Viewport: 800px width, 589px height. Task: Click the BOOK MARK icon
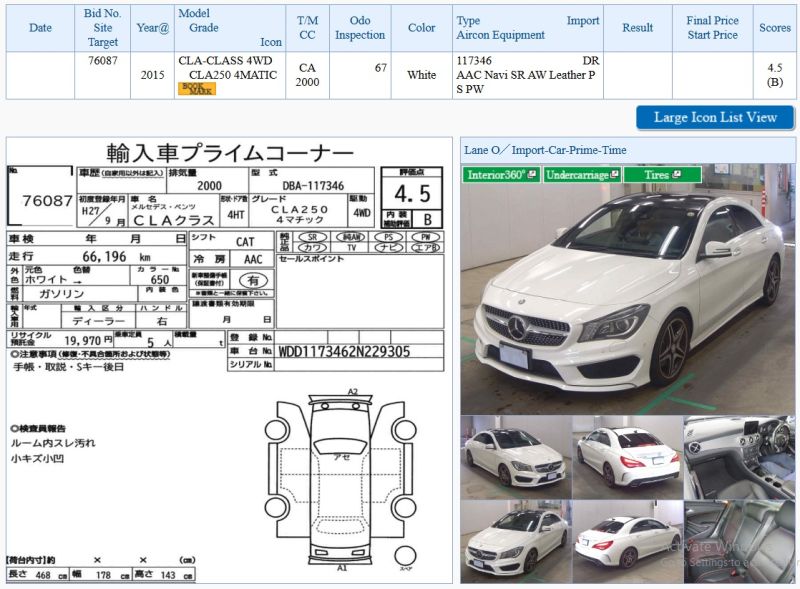point(196,89)
